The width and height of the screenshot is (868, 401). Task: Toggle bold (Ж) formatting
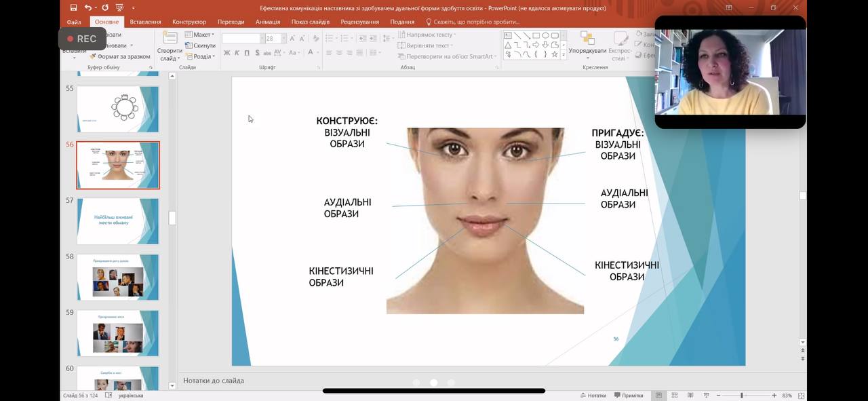tap(227, 53)
